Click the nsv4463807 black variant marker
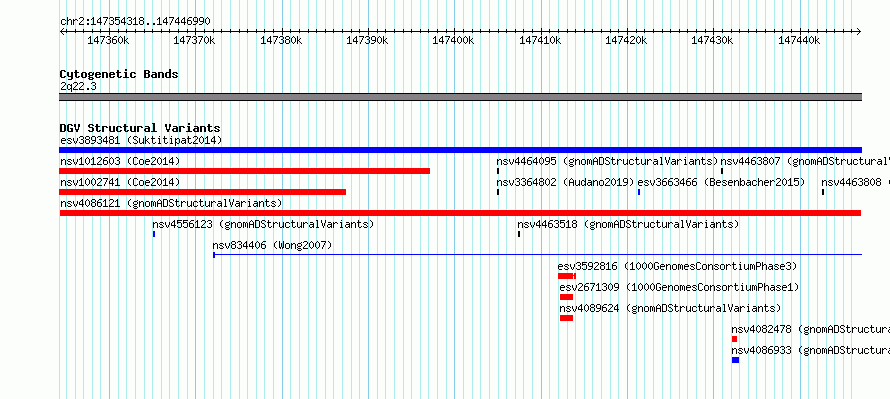 click(x=722, y=171)
